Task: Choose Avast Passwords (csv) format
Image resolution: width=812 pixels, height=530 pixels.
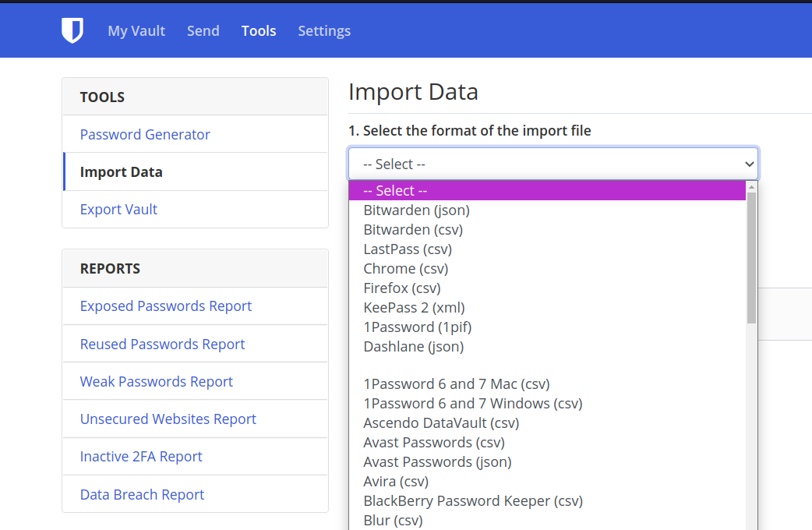Action: point(547,443)
